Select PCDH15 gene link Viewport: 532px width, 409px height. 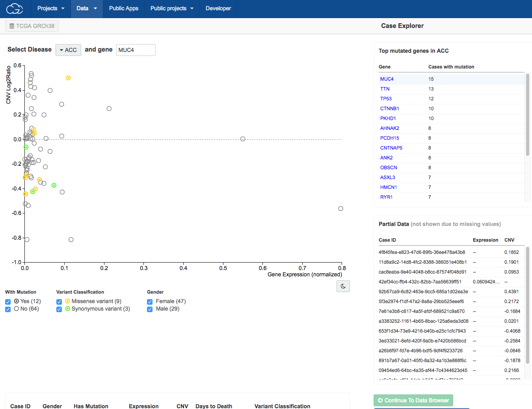pyautogui.click(x=390, y=138)
